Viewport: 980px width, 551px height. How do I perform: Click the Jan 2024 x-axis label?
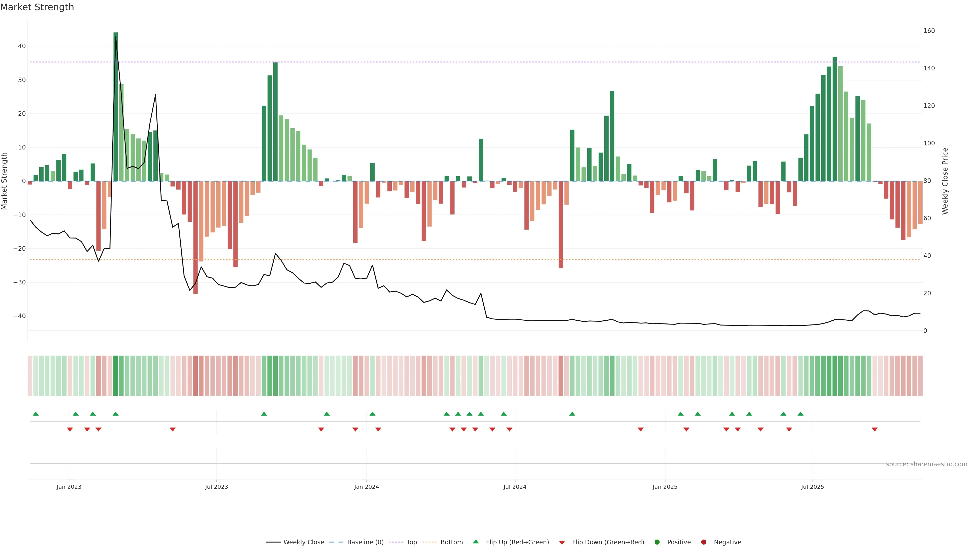point(366,487)
